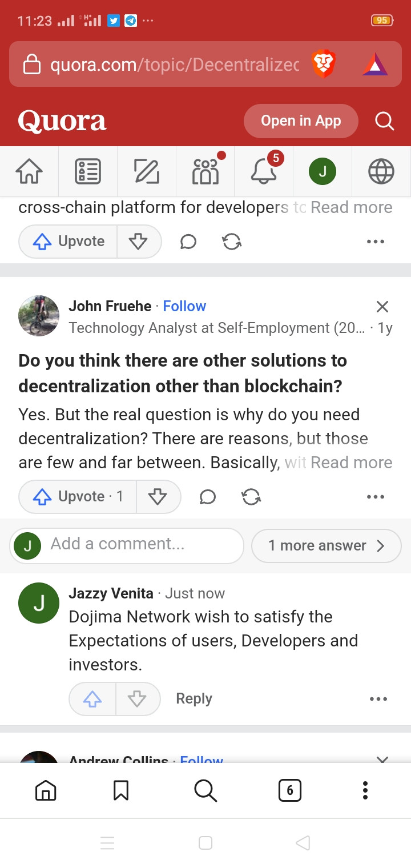Open more options on Jazzy Venita's comment
The width and height of the screenshot is (411, 868).
[x=378, y=698]
